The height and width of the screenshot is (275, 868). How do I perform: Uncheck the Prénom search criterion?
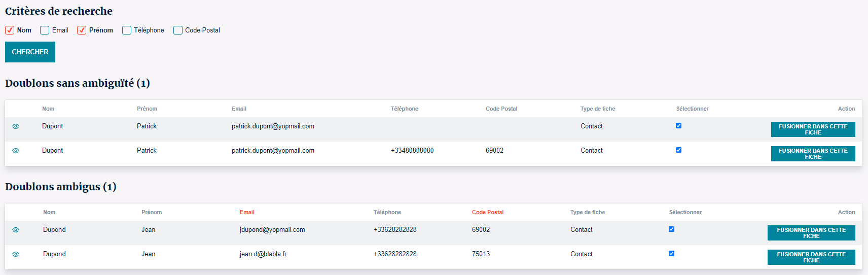[82, 30]
